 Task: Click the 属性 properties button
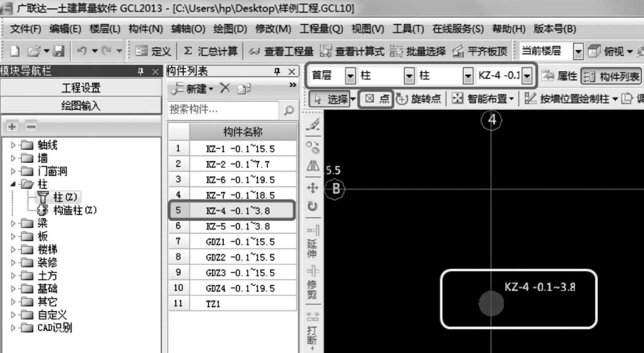560,76
